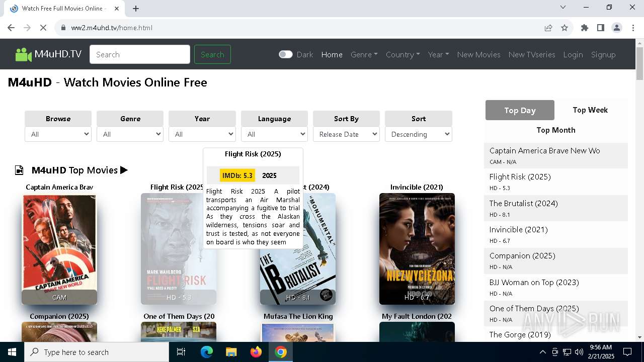Click the play arrow beside M4uHD Top Movies
644x362 pixels.
point(124,170)
